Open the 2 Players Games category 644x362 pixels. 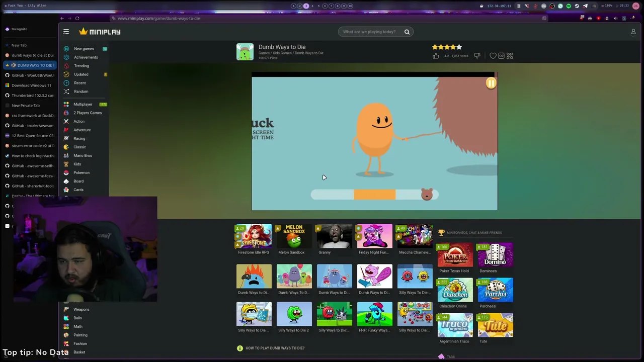click(88, 113)
